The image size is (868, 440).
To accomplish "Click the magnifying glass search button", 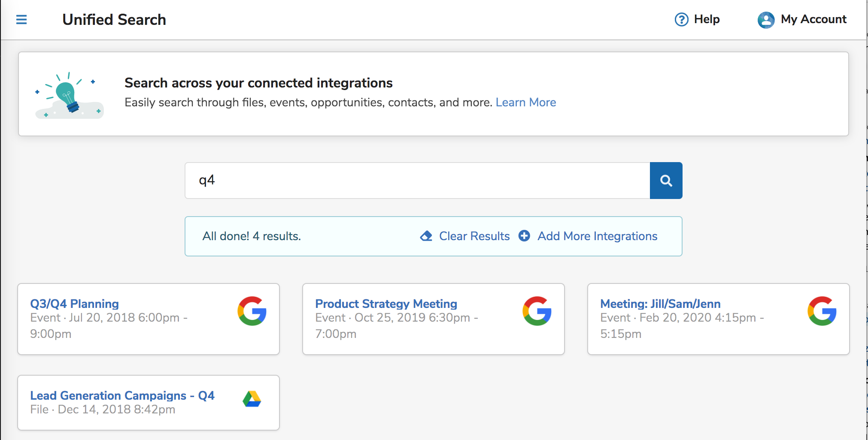I will [x=666, y=181].
